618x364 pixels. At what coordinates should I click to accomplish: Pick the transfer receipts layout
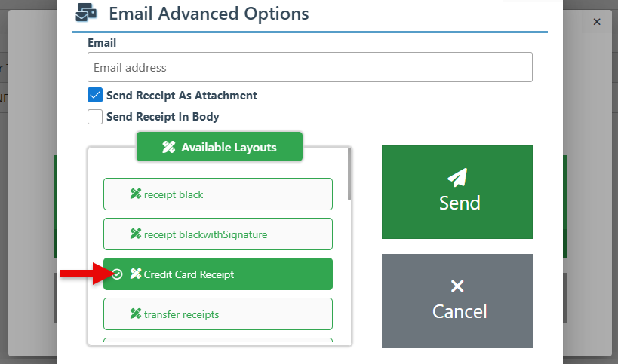[218, 314]
